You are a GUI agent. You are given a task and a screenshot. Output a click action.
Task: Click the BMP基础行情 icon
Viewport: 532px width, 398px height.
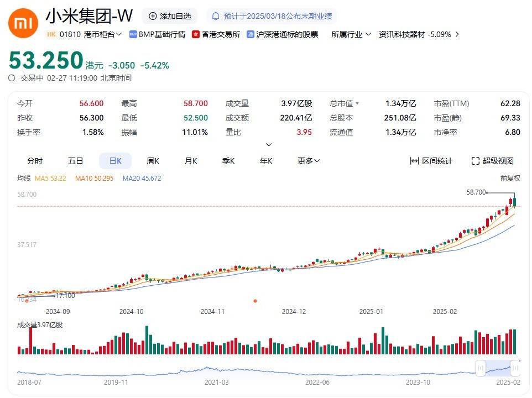point(133,34)
